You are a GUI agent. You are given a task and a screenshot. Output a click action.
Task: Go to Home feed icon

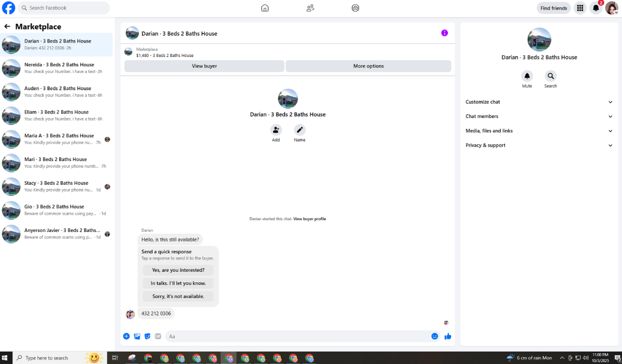click(265, 8)
